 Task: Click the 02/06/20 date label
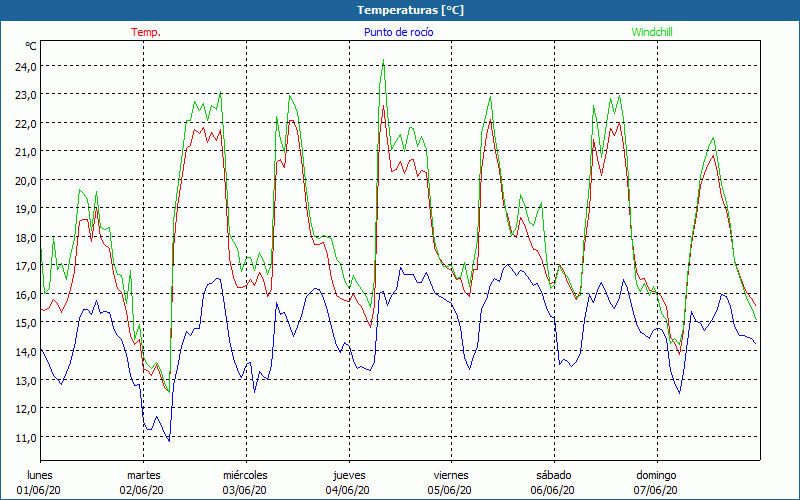coord(142,490)
